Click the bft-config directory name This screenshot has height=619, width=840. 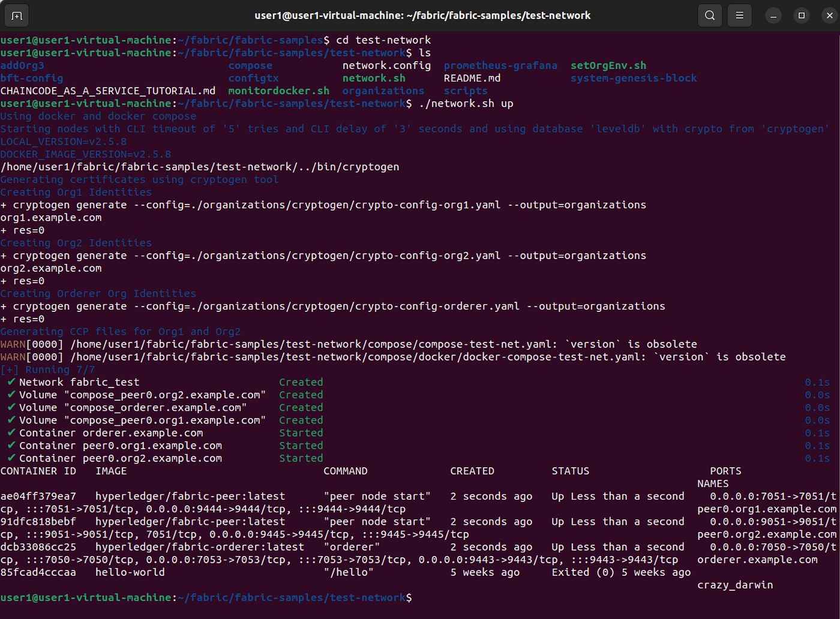(32, 78)
